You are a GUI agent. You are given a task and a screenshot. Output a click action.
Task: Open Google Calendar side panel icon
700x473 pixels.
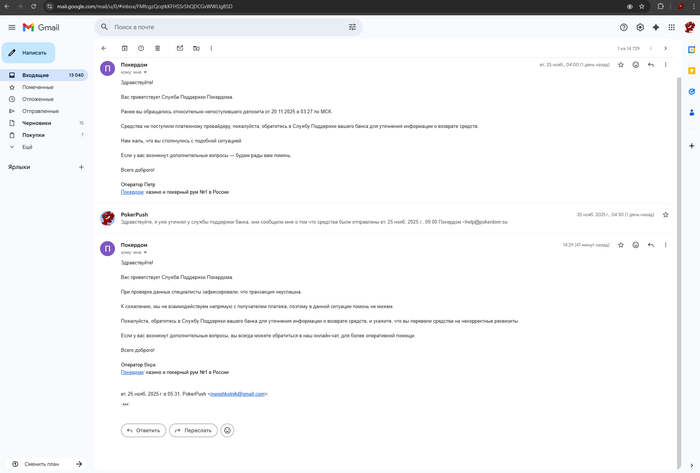point(692,50)
